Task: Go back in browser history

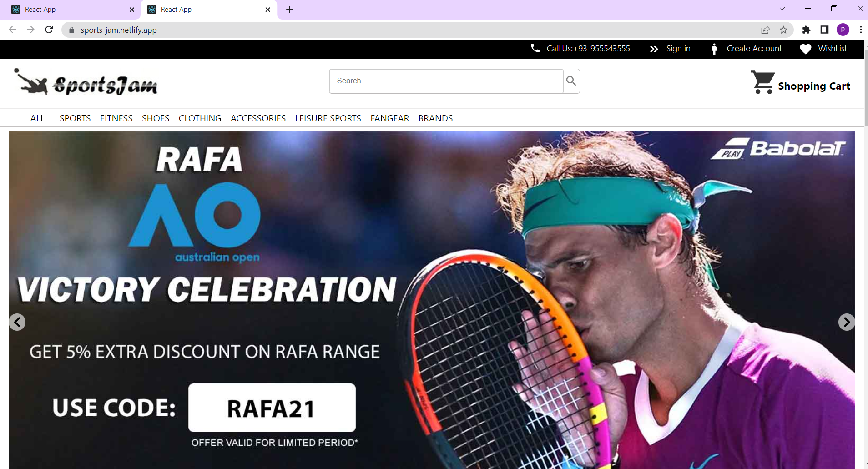Action: [x=12, y=30]
